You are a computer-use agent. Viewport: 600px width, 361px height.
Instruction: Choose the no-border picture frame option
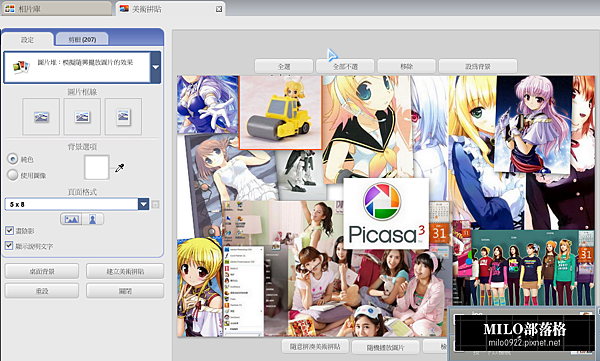tap(41, 117)
